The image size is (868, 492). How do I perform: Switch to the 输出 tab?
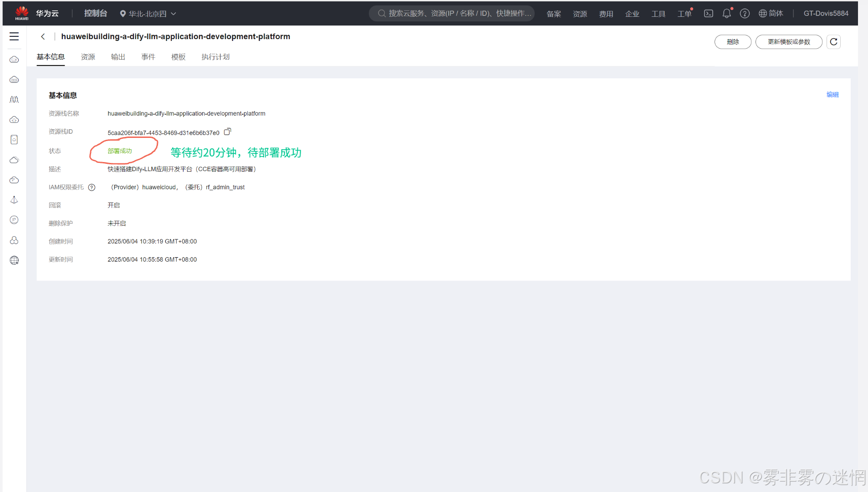[118, 57]
